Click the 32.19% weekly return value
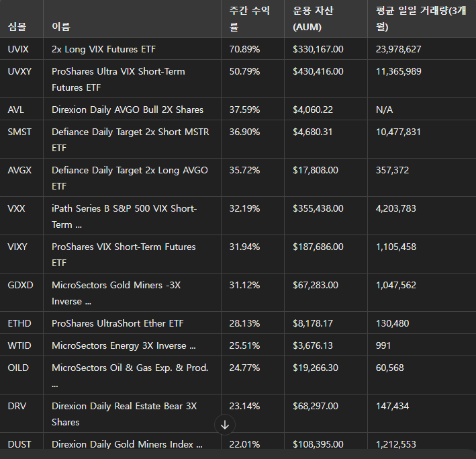 (244, 208)
